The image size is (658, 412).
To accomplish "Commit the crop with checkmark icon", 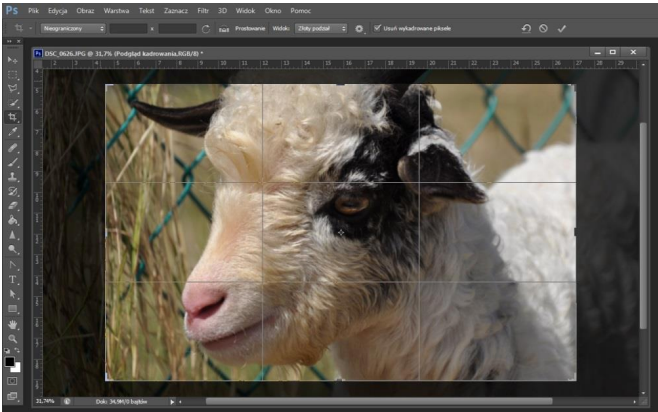I will tap(561, 29).
